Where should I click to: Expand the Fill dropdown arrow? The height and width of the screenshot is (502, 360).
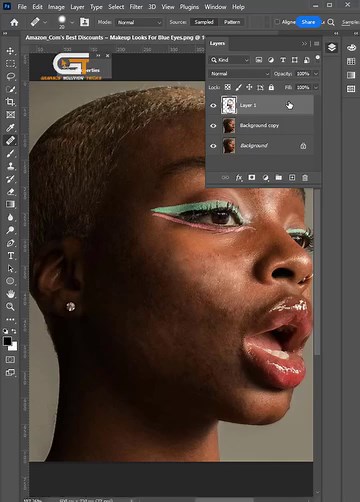point(316,87)
